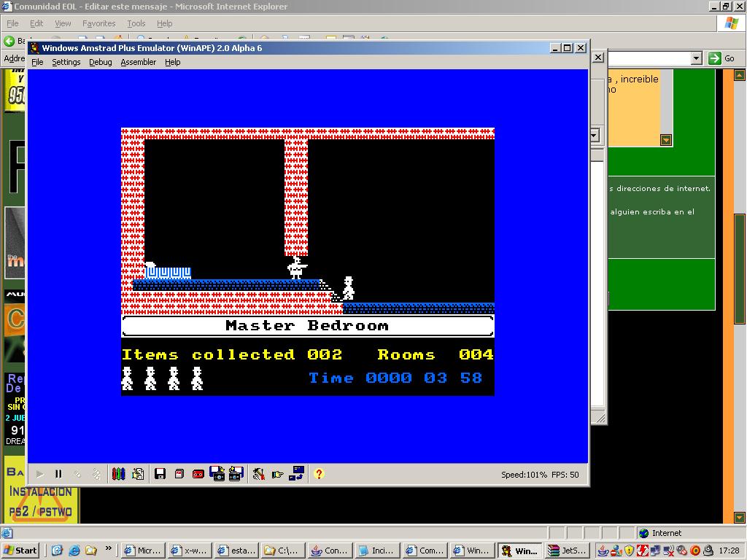This screenshot has height=560, width=747.
Task: Expand the quick launch chevron
Action: click(108, 548)
